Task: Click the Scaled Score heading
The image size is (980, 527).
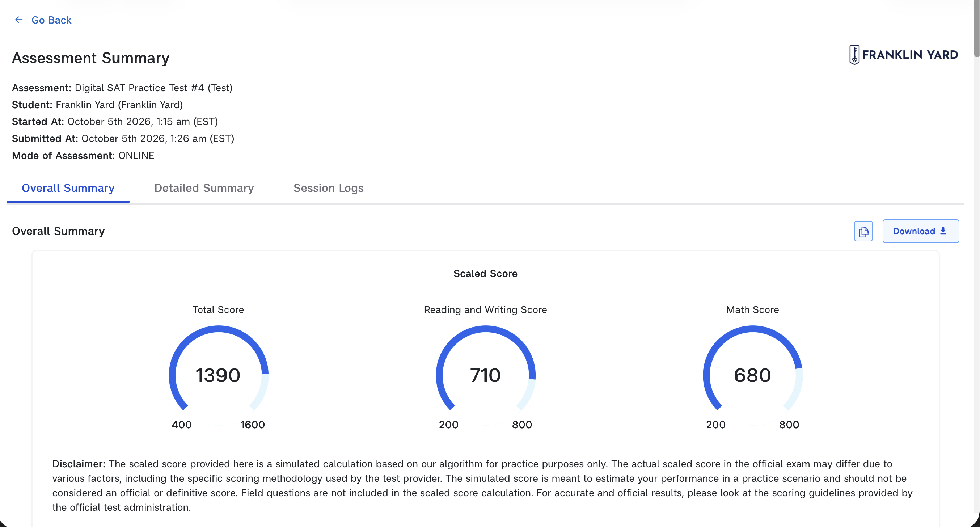Action: click(x=485, y=273)
